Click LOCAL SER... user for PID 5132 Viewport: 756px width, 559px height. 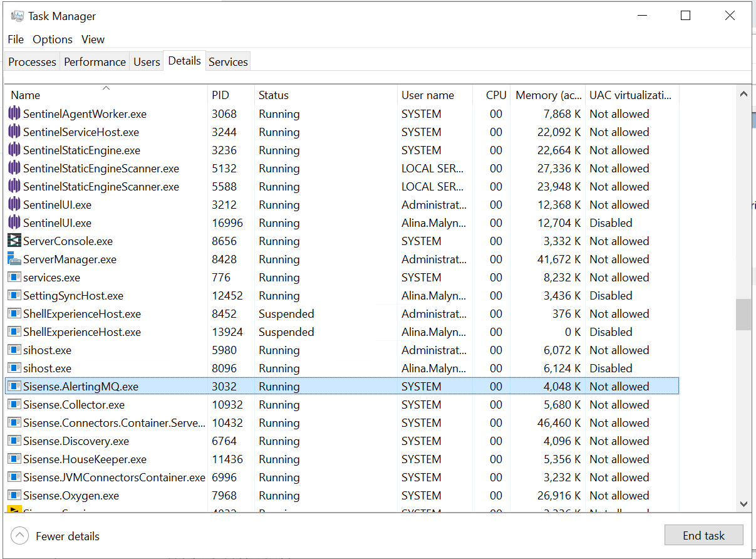pos(433,169)
